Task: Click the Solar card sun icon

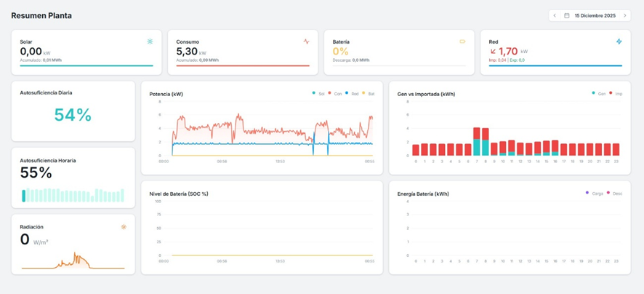Action: click(x=150, y=41)
